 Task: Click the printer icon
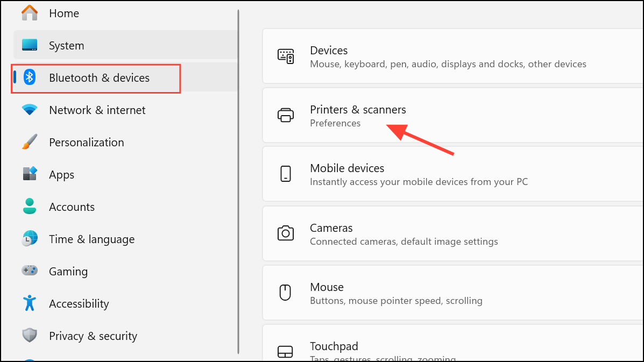pos(285,115)
